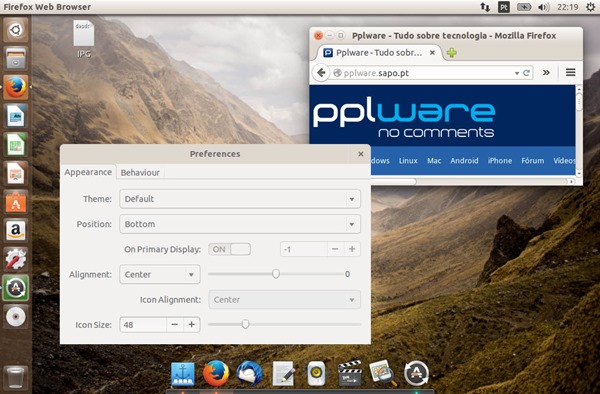Screen dimensions: 600x394
Task: Reload the Firefox page
Action: coord(527,73)
